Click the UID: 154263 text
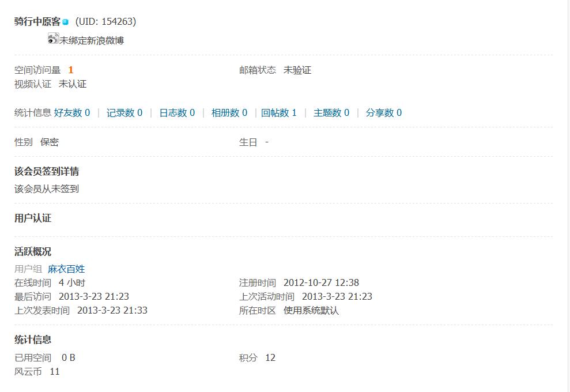The width and height of the screenshot is (570, 392). click(x=105, y=22)
